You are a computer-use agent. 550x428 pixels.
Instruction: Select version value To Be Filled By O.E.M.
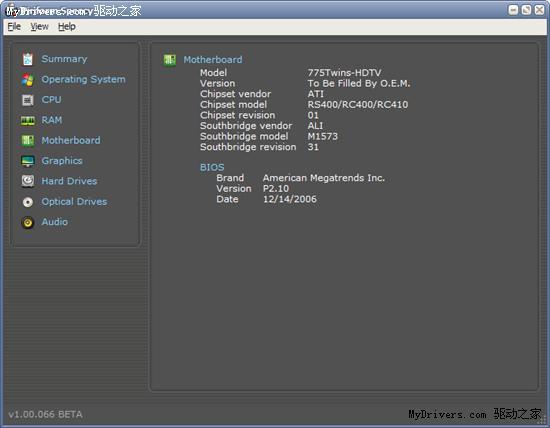359,83
